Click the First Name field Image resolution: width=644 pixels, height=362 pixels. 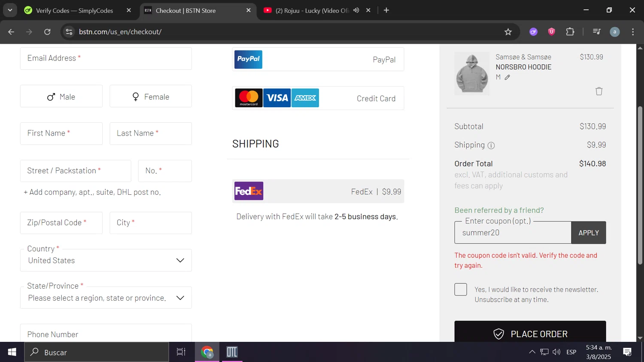tap(61, 133)
